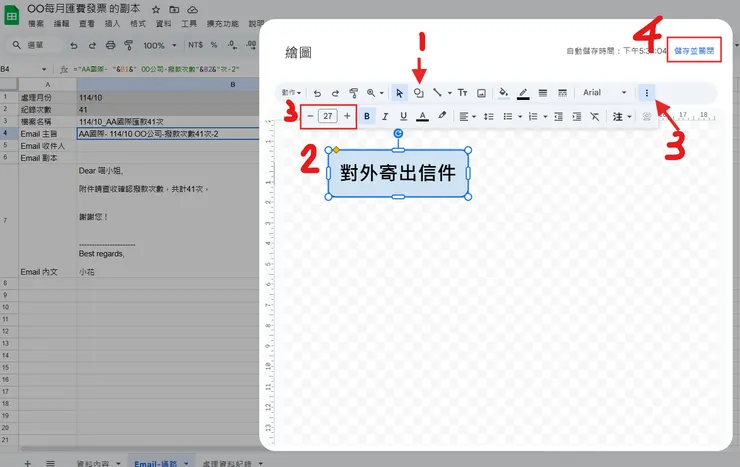Open the 100% zoom dropdown in Sheets

click(x=160, y=45)
